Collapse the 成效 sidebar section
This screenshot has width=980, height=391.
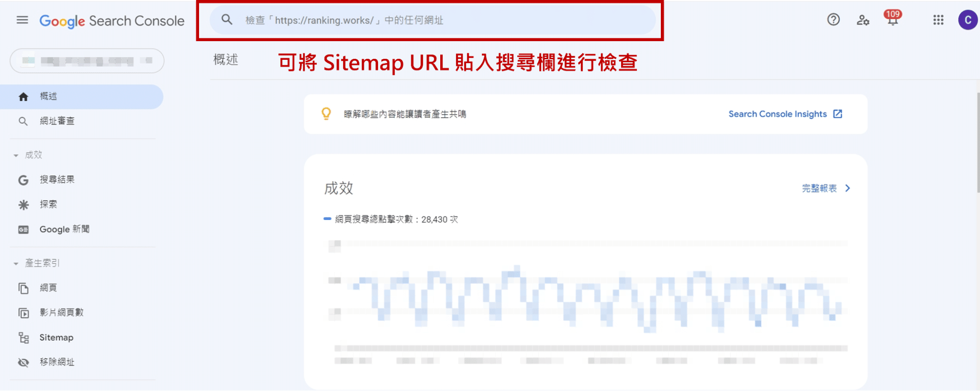click(x=16, y=155)
